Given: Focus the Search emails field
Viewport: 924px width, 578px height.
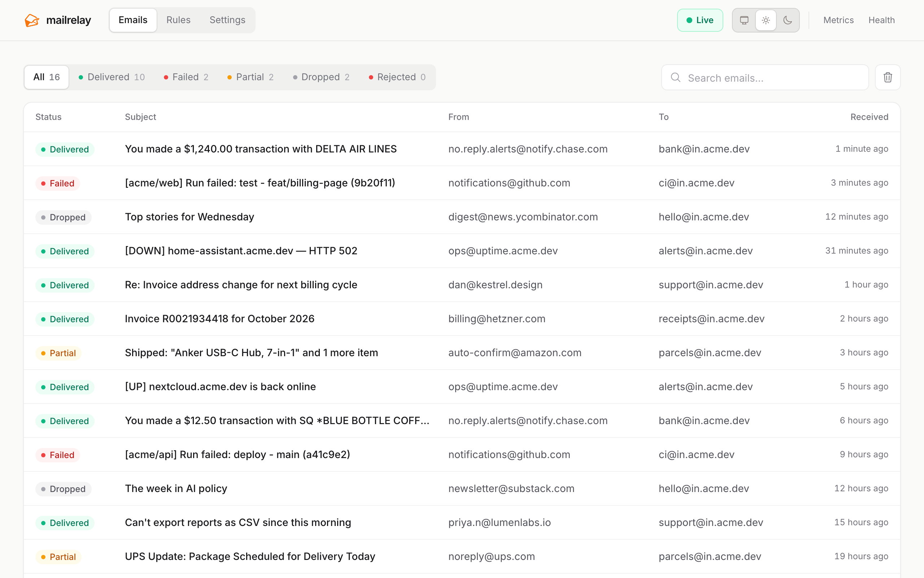Looking at the screenshot, I should pyautogui.click(x=765, y=78).
